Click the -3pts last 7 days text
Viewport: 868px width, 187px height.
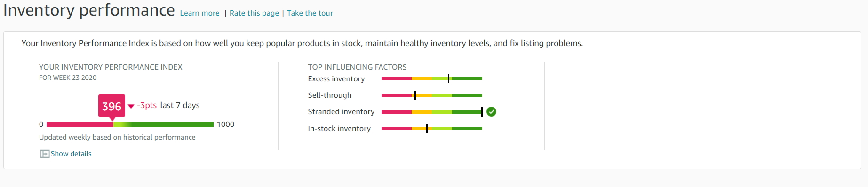tap(168, 105)
